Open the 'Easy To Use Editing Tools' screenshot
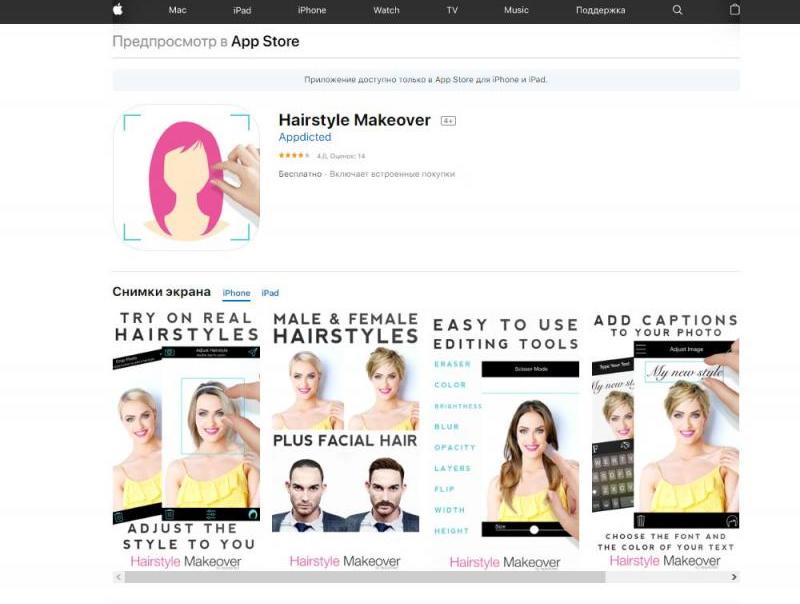Viewport: 800px width, 604px height. tap(505, 441)
